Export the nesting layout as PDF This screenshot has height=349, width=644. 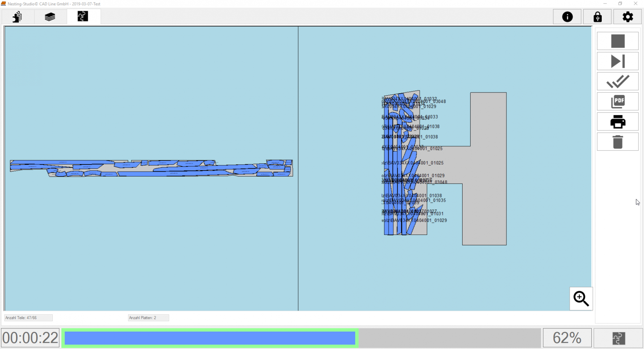pos(617,101)
